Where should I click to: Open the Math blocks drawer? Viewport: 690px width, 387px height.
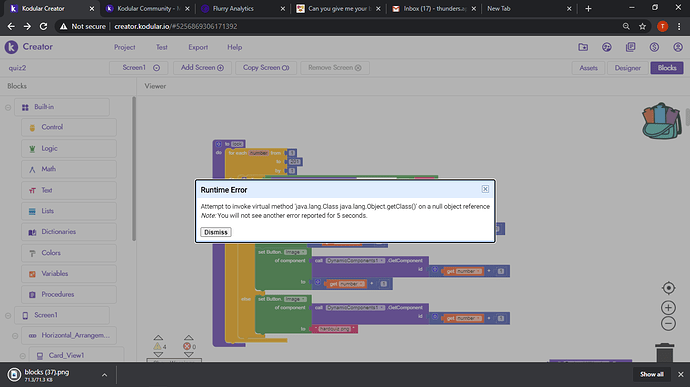(69, 169)
